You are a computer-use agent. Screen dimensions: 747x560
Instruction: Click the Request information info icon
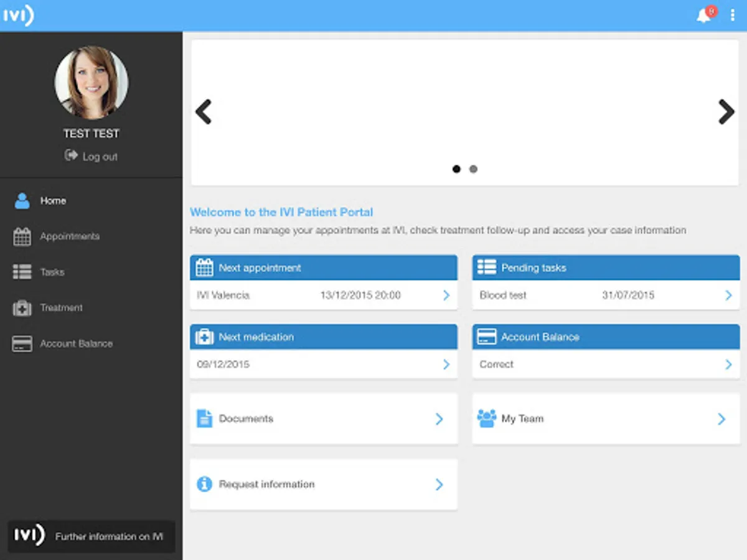click(204, 484)
